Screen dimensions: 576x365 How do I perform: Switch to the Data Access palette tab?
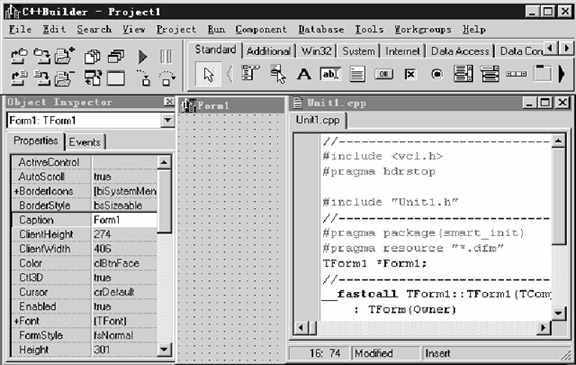click(460, 51)
